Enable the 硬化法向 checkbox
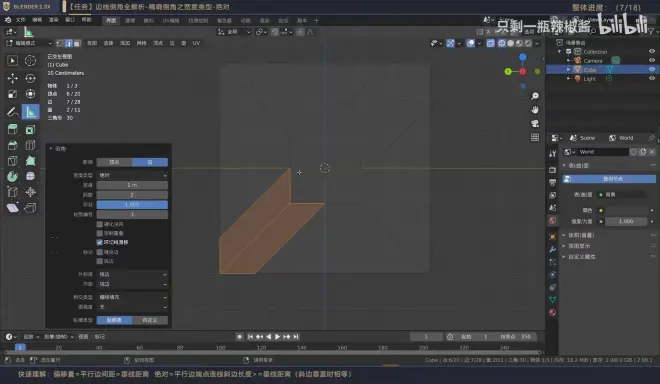Viewport: 660px width, 384px height. 100,224
